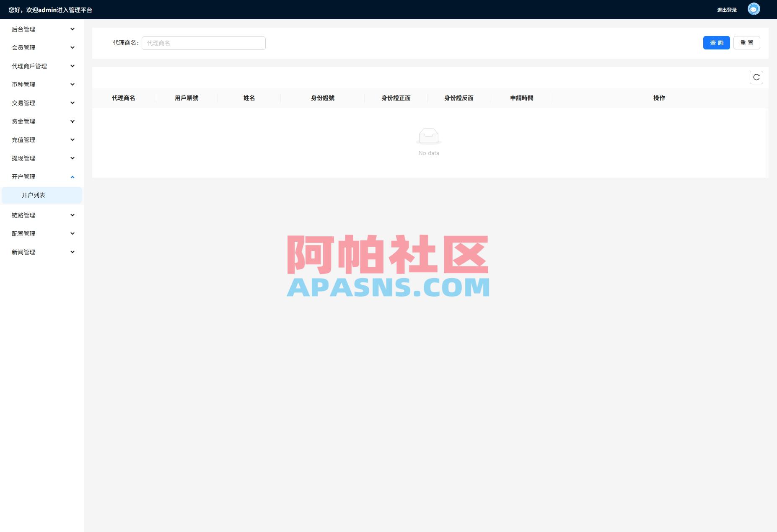Click the 退出登录 logout link
777x532 pixels.
click(726, 9)
